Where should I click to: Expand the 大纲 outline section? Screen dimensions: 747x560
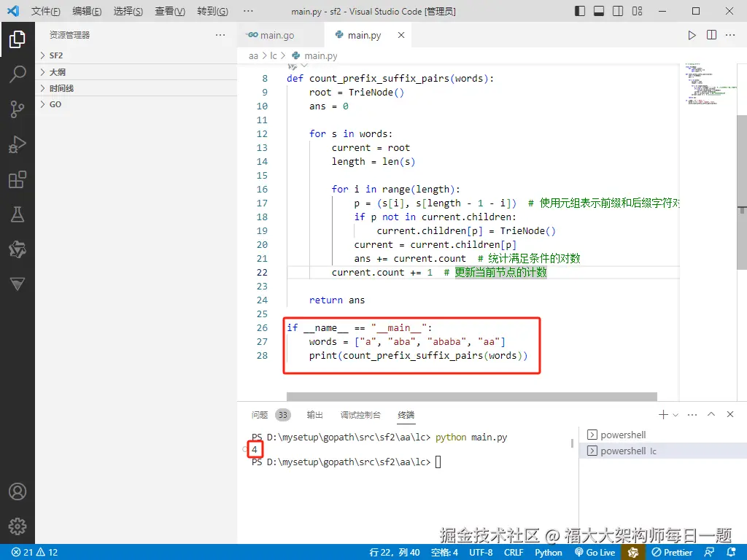pyautogui.click(x=136, y=72)
